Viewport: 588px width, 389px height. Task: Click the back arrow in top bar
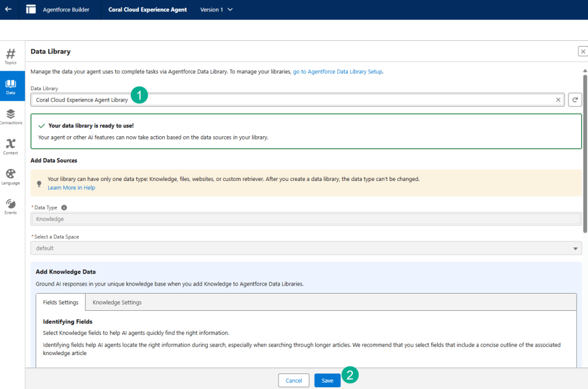(8, 9)
